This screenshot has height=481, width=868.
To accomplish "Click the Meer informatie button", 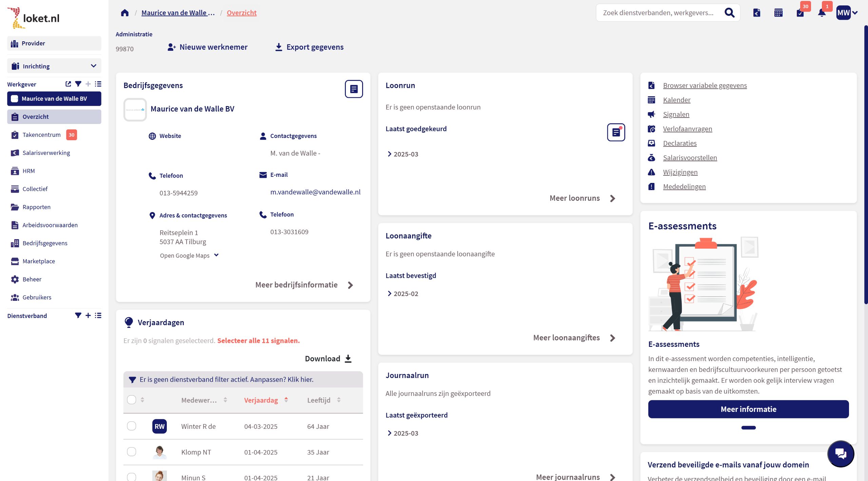I will (x=748, y=409).
